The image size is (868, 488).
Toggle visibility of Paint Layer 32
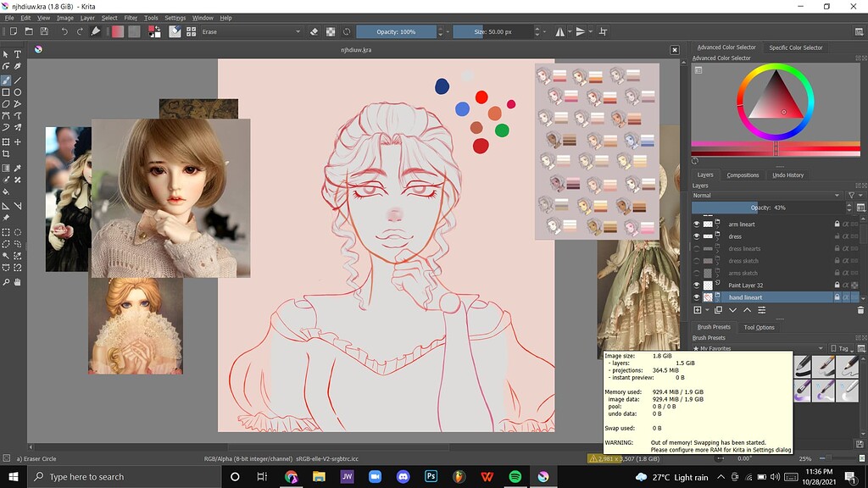pyautogui.click(x=697, y=286)
